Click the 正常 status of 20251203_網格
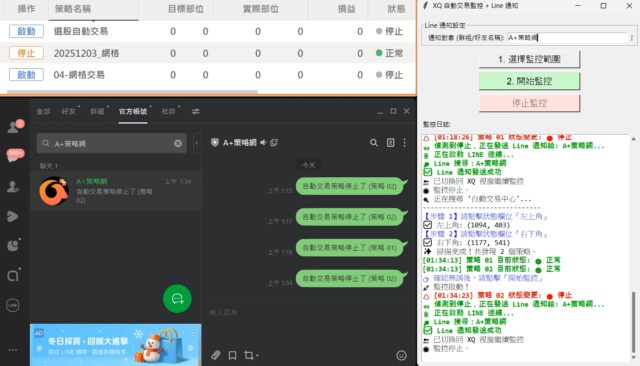 click(x=389, y=53)
